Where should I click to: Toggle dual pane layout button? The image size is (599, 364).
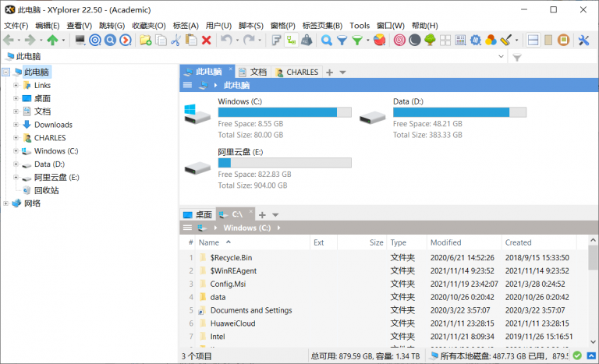coord(533,41)
